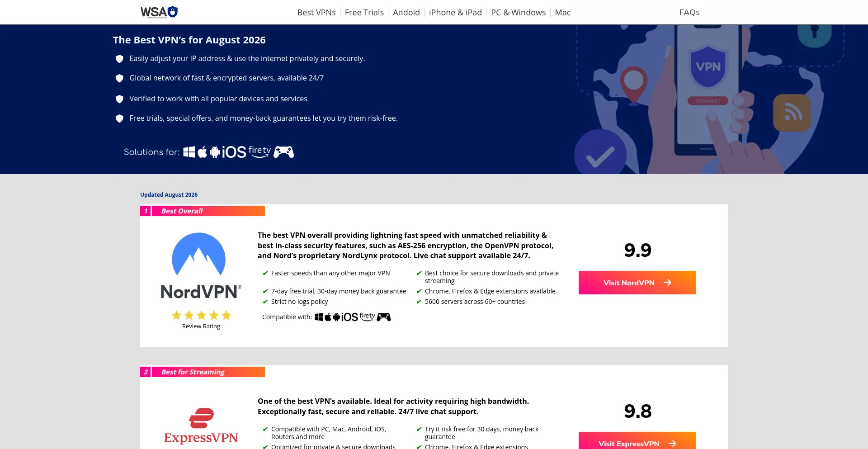
Task: Click the iOS icon beside Solutions for
Action: pos(234,152)
